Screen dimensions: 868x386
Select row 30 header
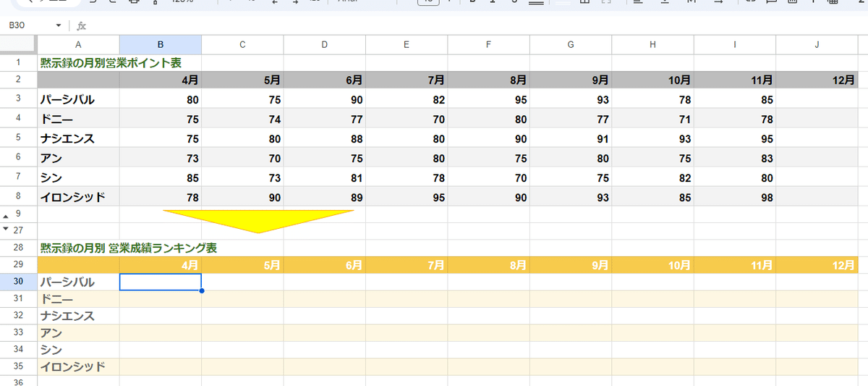pyautogui.click(x=19, y=282)
